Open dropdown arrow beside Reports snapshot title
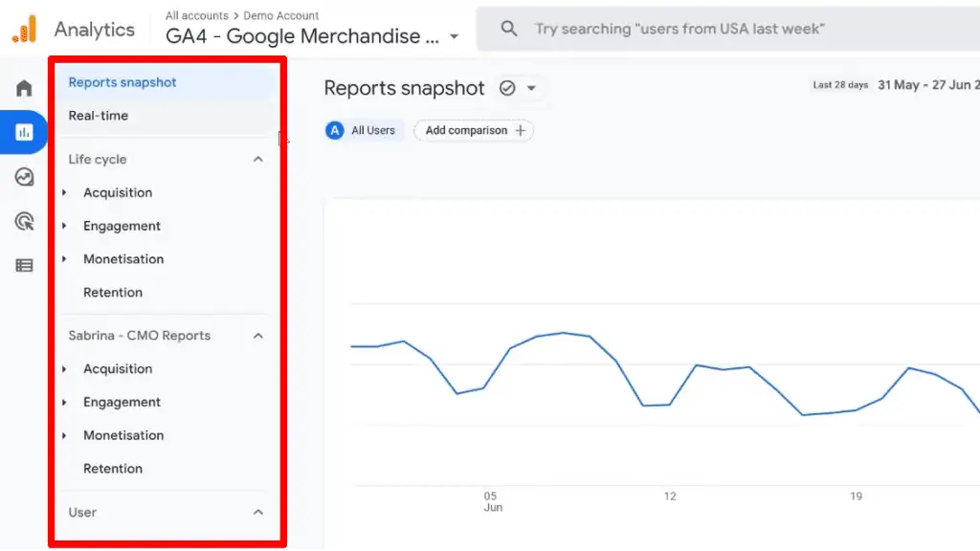 pos(531,88)
